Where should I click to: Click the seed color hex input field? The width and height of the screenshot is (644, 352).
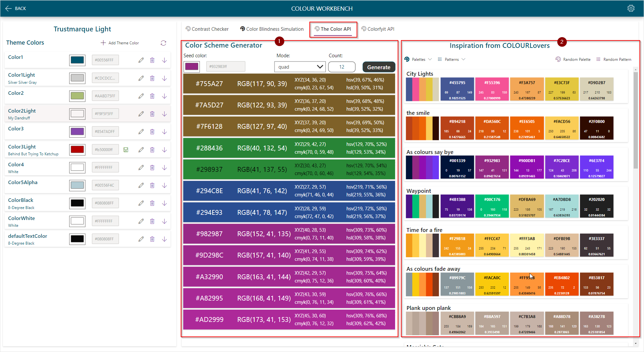(x=226, y=67)
